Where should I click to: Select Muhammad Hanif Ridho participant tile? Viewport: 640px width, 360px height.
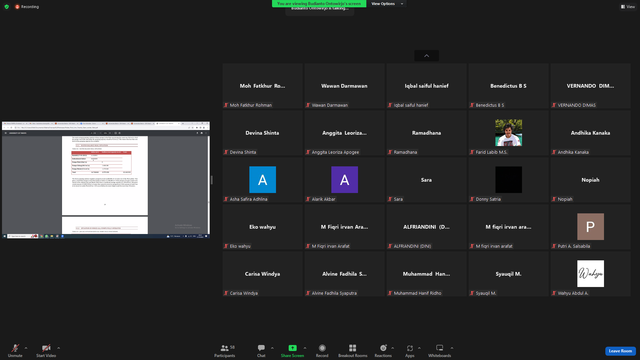coord(427,273)
